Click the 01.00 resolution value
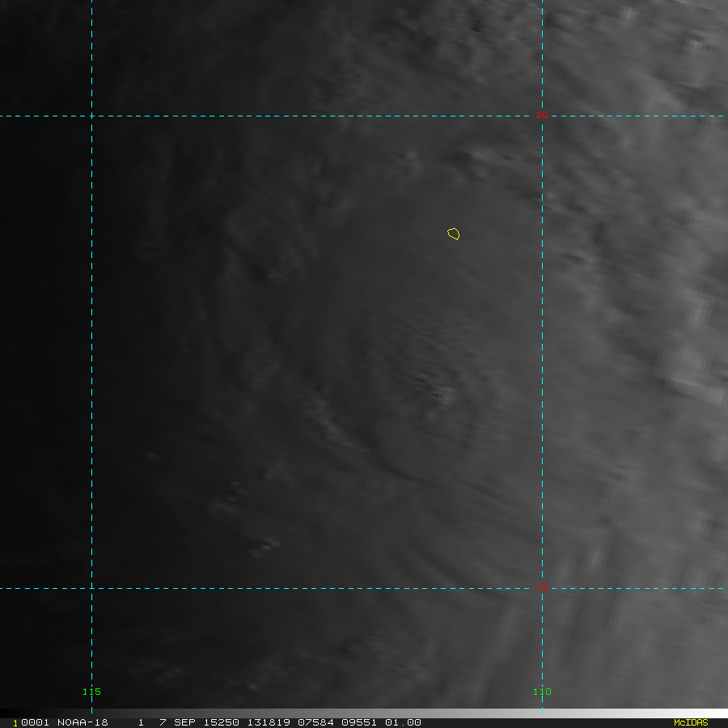 403,722
